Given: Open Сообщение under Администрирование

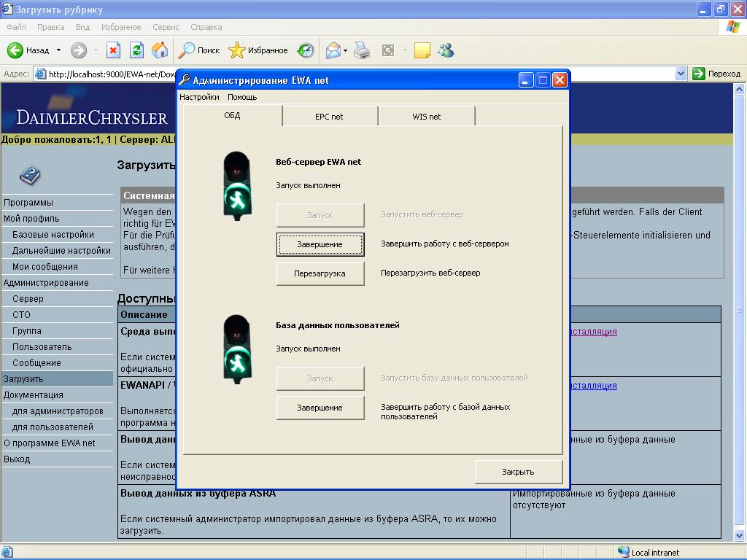Looking at the screenshot, I should [x=36, y=363].
